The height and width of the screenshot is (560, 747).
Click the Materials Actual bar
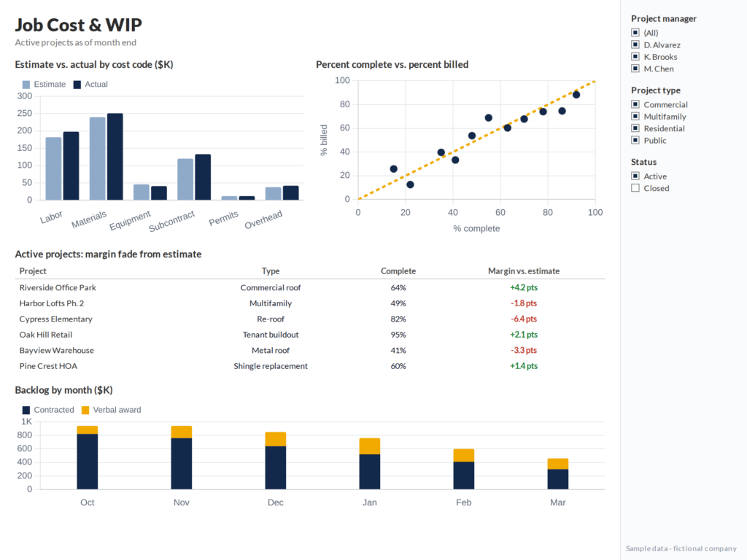coord(115,157)
